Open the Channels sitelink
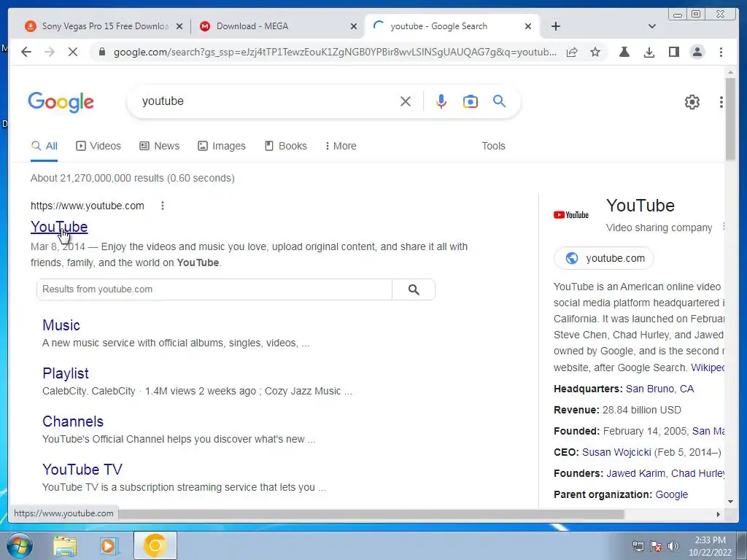The image size is (747, 560). tap(73, 421)
